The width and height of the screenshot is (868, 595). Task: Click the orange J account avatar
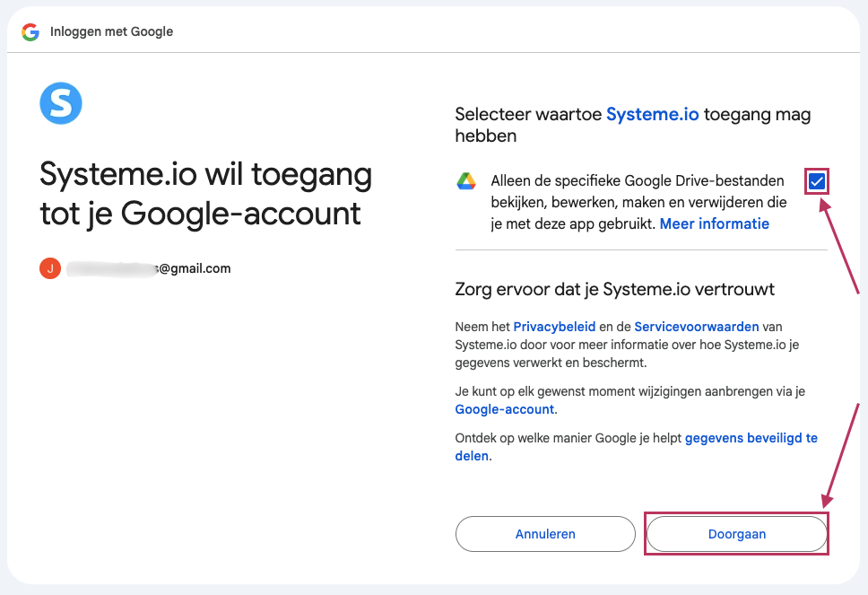tap(49, 268)
